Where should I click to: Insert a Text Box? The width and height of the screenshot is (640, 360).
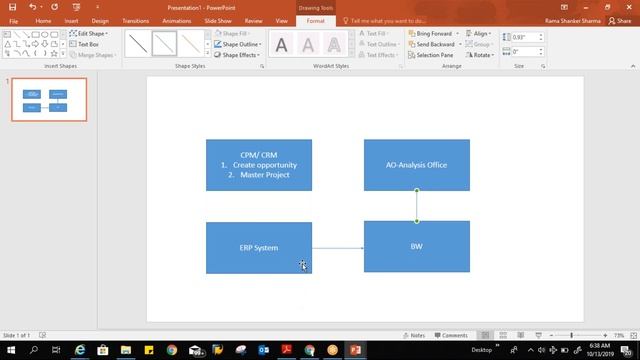click(x=84, y=44)
